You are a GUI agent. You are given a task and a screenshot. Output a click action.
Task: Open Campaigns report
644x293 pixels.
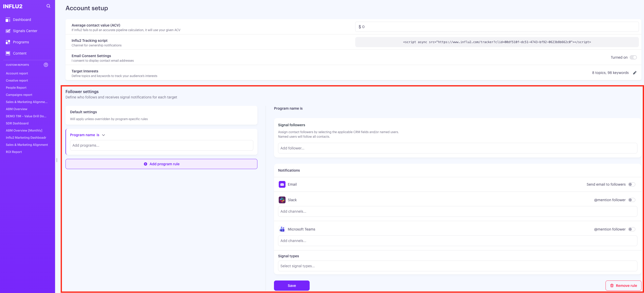pyautogui.click(x=19, y=95)
